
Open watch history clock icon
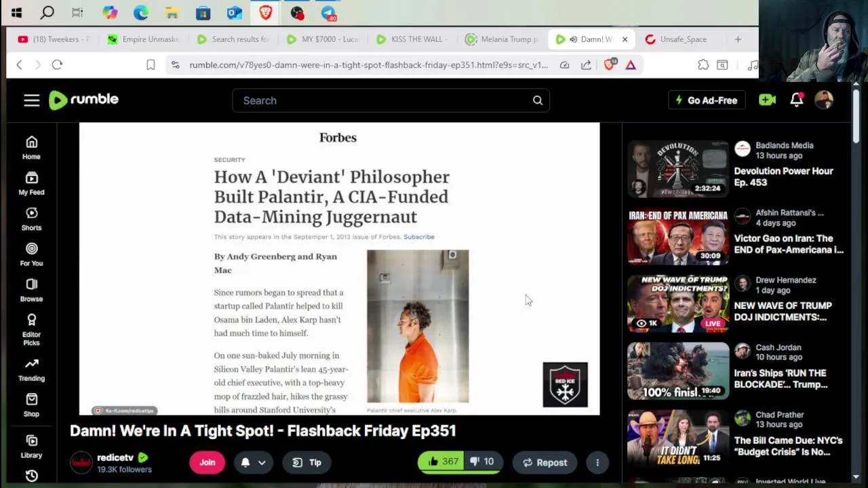31,476
